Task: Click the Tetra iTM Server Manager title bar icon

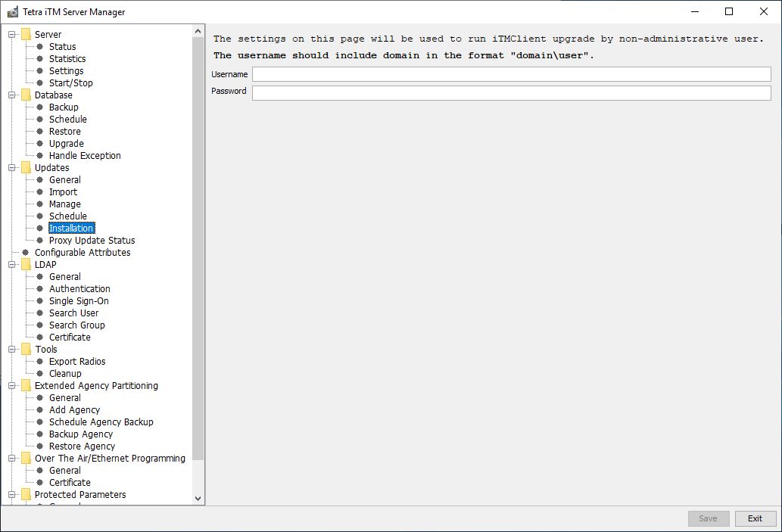Action: coord(12,11)
